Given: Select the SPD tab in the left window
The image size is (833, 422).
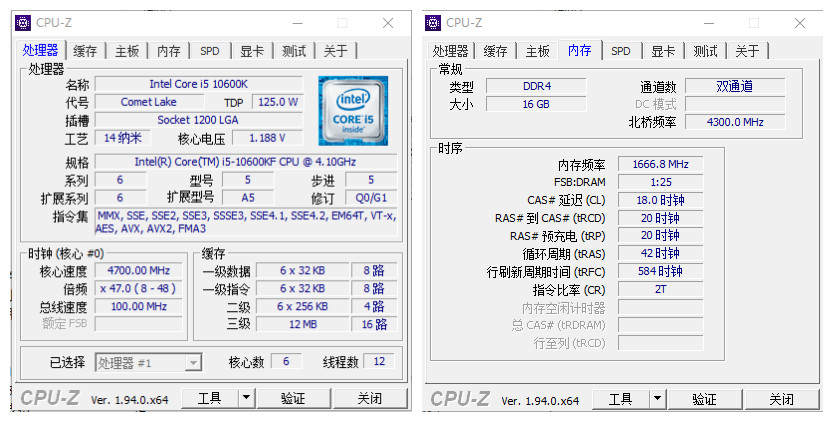Looking at the screenshot, I should coord(210,51).
